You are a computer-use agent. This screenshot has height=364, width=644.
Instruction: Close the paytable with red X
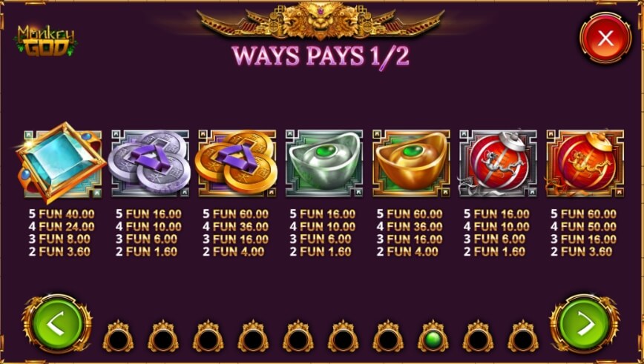pyautogui.click(x=605, y=38)
